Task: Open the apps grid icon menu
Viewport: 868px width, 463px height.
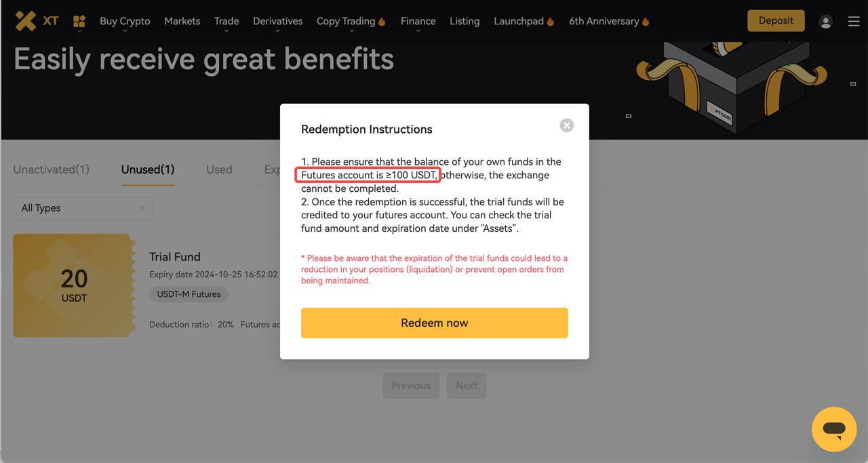Action: (79, 22)
